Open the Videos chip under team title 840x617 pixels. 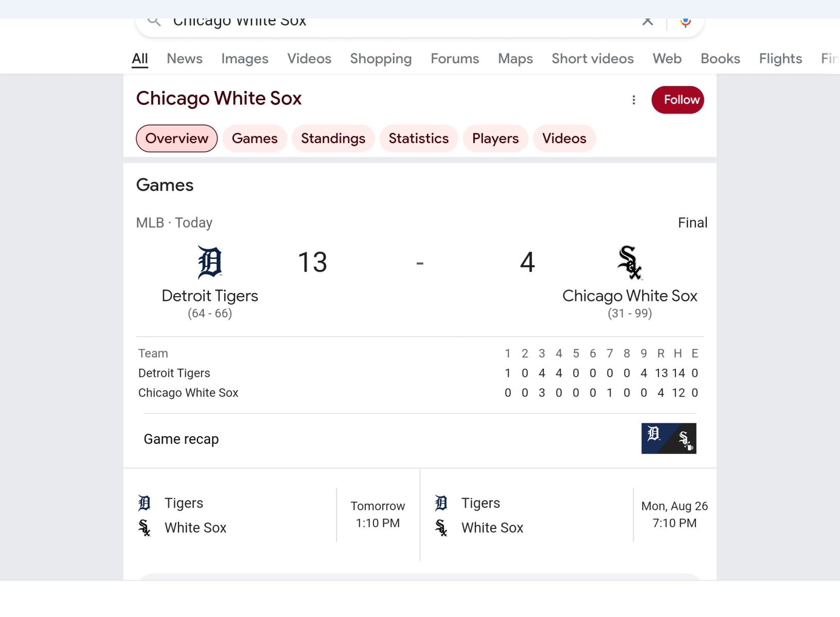[564, 138]
